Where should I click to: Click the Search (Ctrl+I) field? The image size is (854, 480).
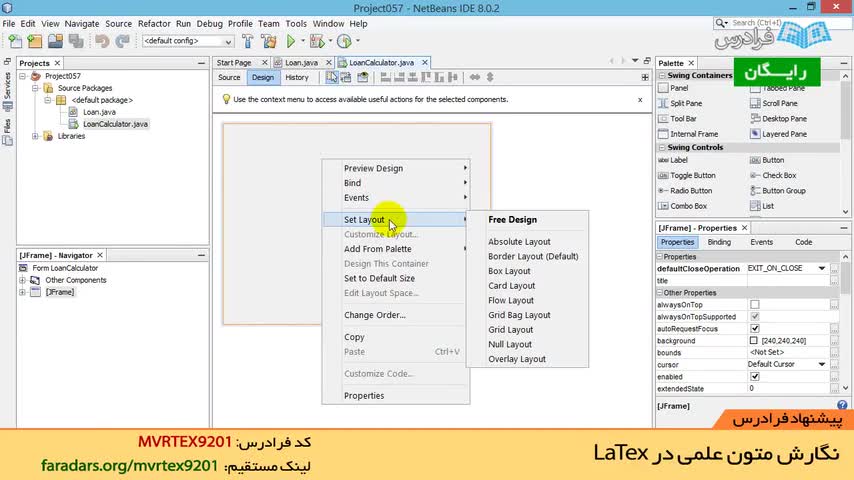click(782, 23)
